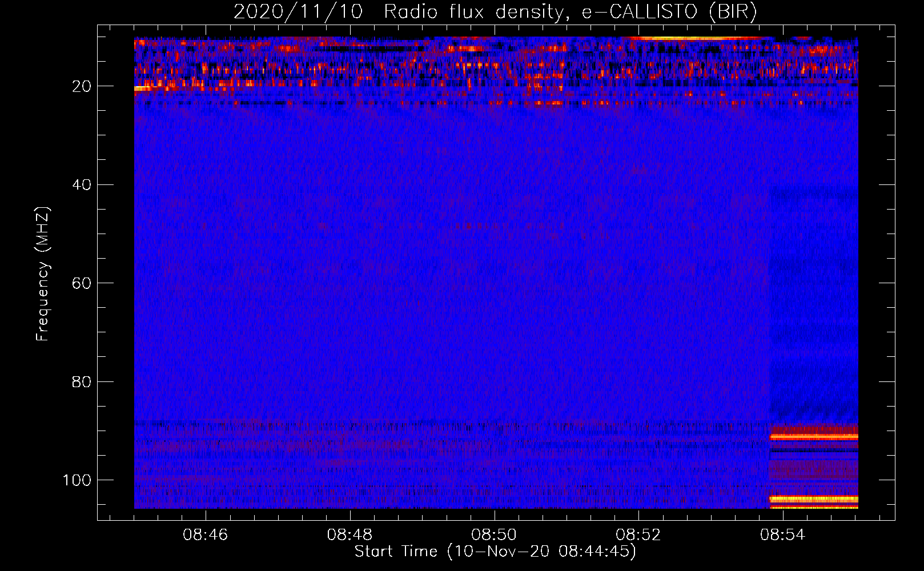Click the 60 MHz frequency tick label
924x571 pixels.
pos(82,283)
